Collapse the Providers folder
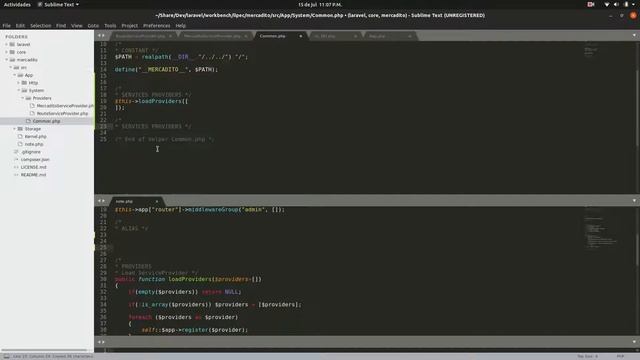 point(22,98)
